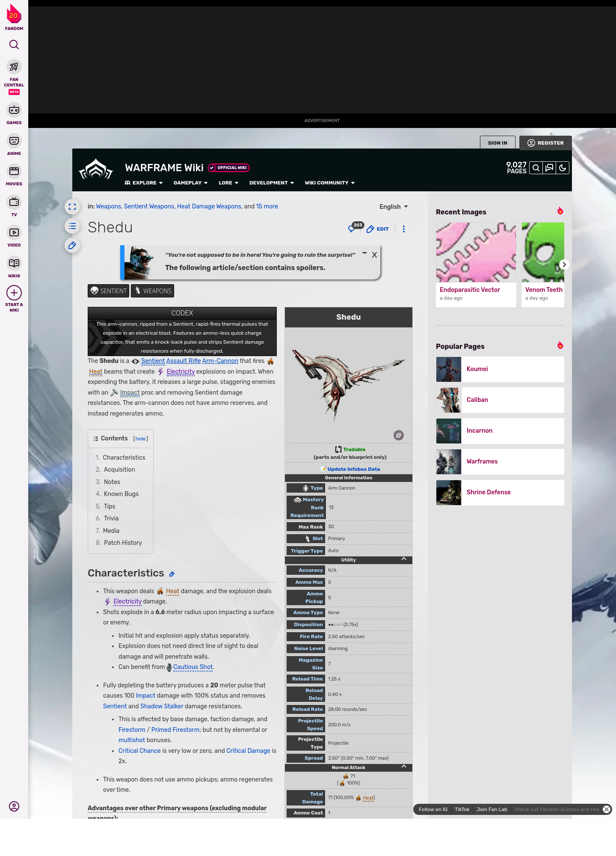Image resolution: width=616 pixels, height=856 pixels.
Task: Edit the Characteristics section pencil icon
Action: point(172,574)
